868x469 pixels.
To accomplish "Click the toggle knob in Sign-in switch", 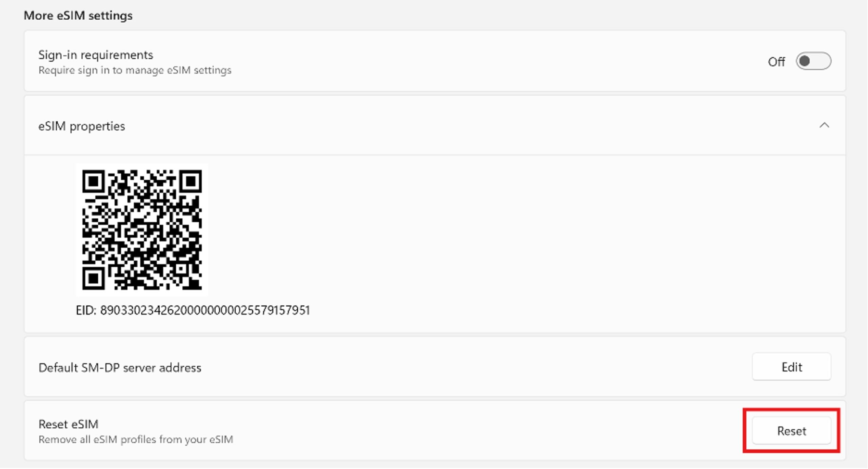I will click(x=805, y=61).
